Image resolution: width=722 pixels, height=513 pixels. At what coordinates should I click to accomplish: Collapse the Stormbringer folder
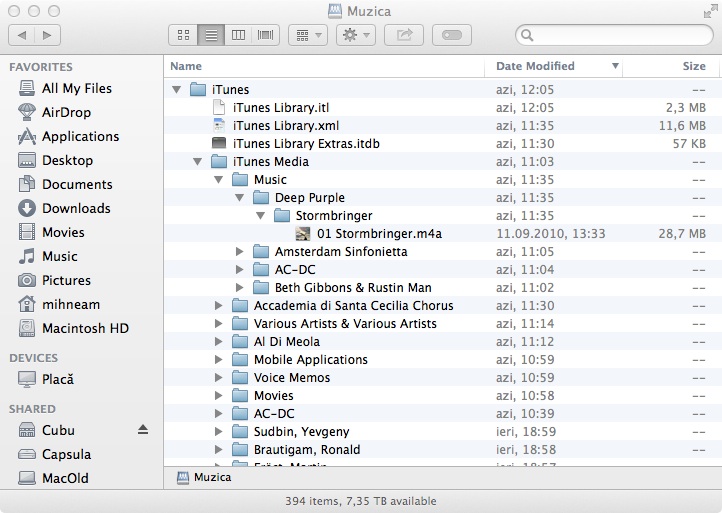(x=261, y=216)
